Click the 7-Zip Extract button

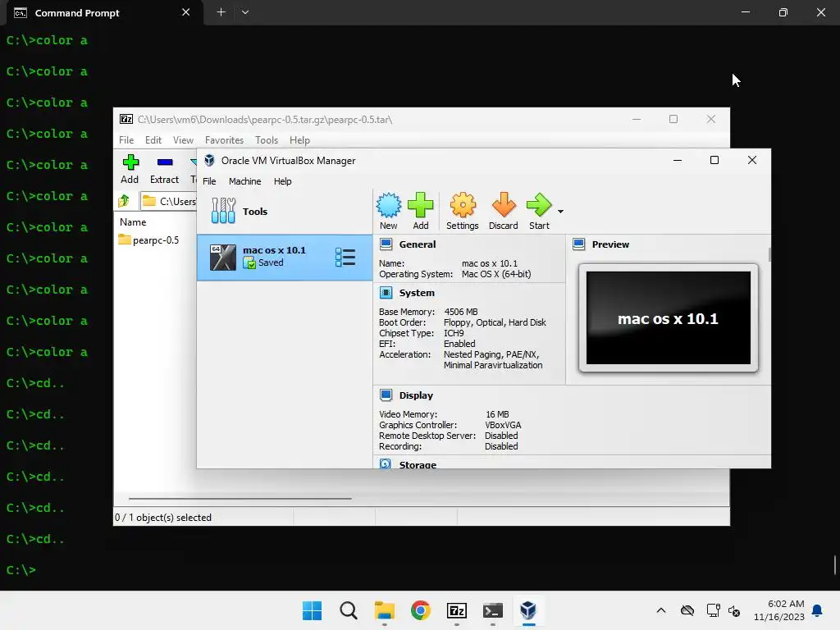coord(164,169)
